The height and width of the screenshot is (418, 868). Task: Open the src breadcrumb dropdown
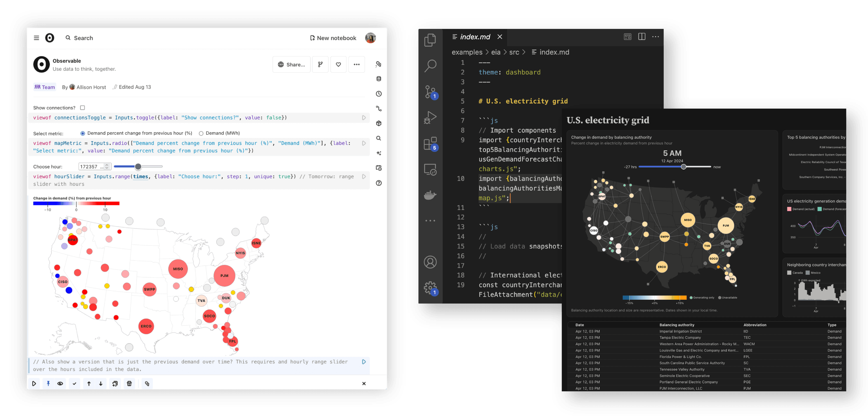514,52
